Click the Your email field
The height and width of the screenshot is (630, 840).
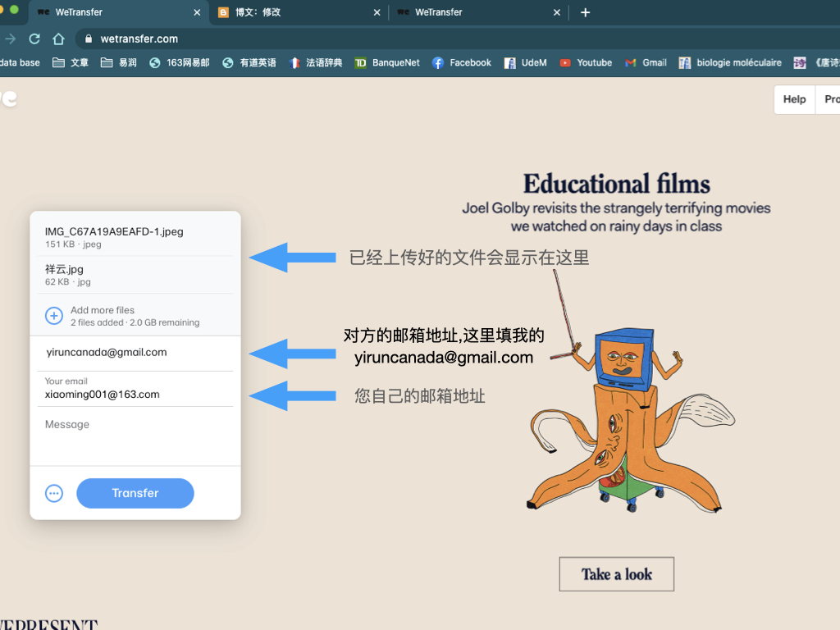pos(135,389)
